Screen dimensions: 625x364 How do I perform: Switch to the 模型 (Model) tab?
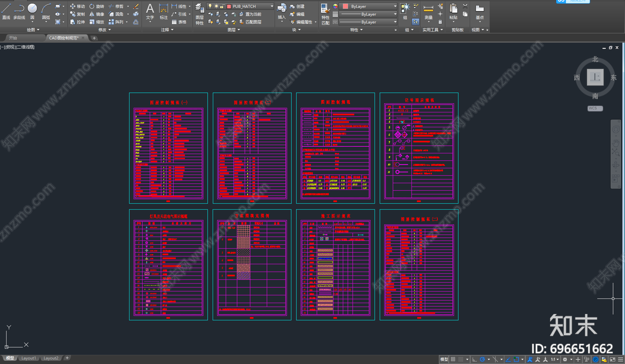pos(10,358)
